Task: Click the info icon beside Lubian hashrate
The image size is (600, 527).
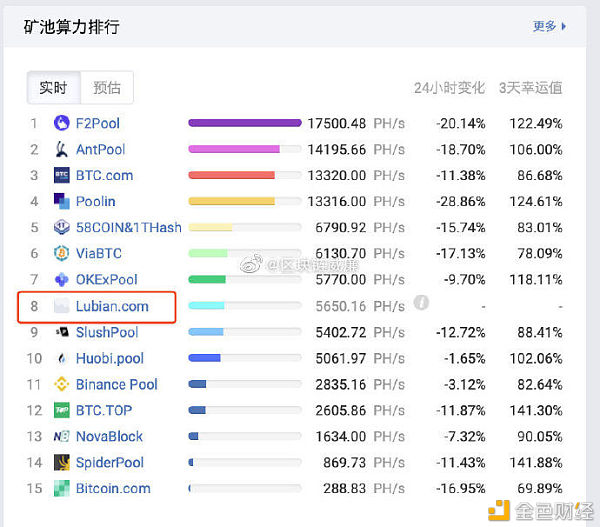Action: (421, 303)
